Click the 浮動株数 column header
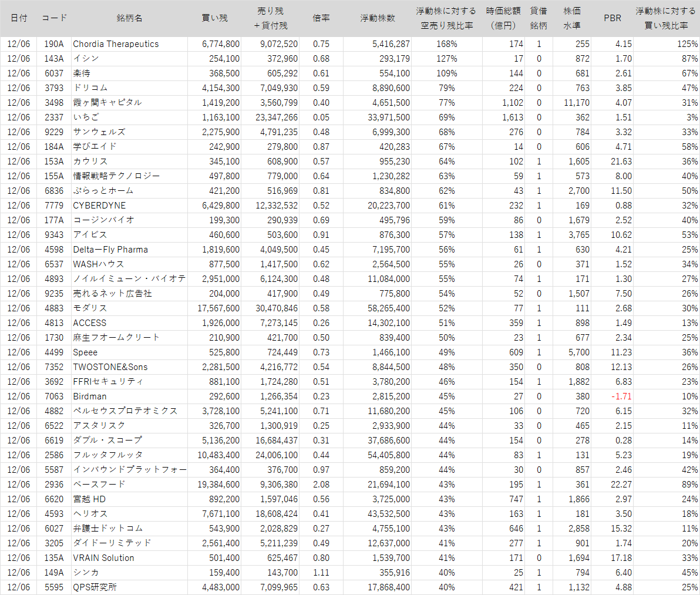The width and height of the screenshot is (700, 595). 378,18
